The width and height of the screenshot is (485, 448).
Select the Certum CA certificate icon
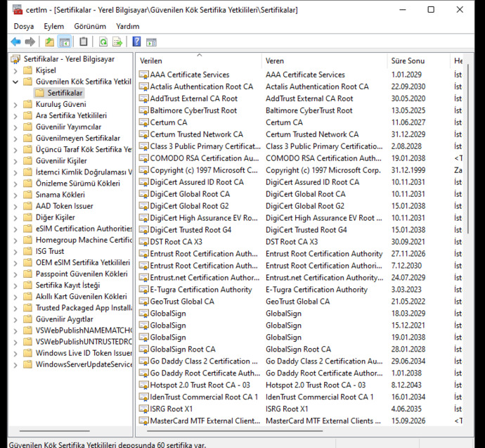[x=143, y=122]
